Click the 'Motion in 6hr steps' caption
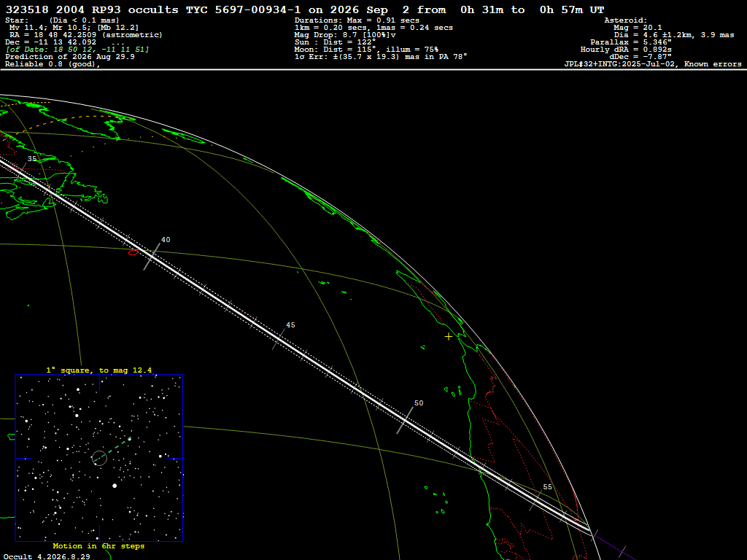This screenshot has width=747, height=560. coord(98,545)
